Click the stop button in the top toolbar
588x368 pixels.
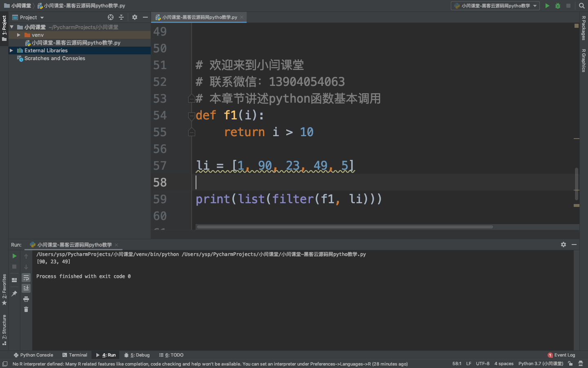tap(568, 6)
